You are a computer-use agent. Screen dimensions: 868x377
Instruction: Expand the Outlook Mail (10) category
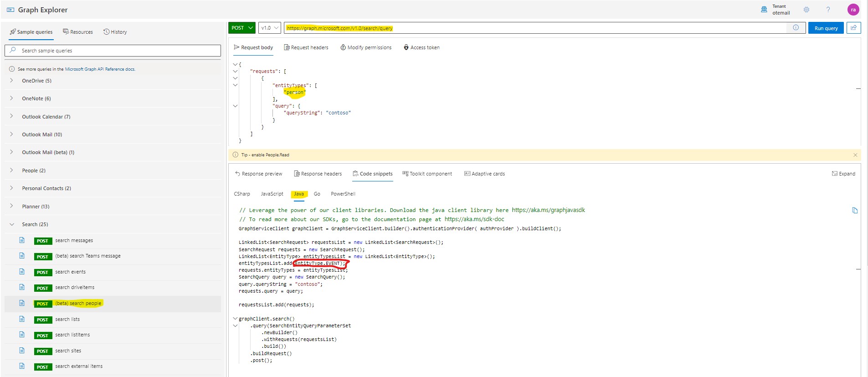pos(11,134)
